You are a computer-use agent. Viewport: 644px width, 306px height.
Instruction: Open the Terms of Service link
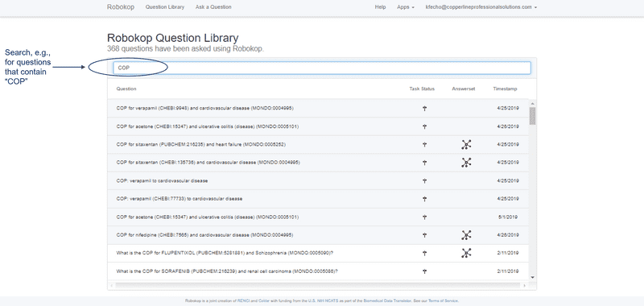click(x=444, y=300)
